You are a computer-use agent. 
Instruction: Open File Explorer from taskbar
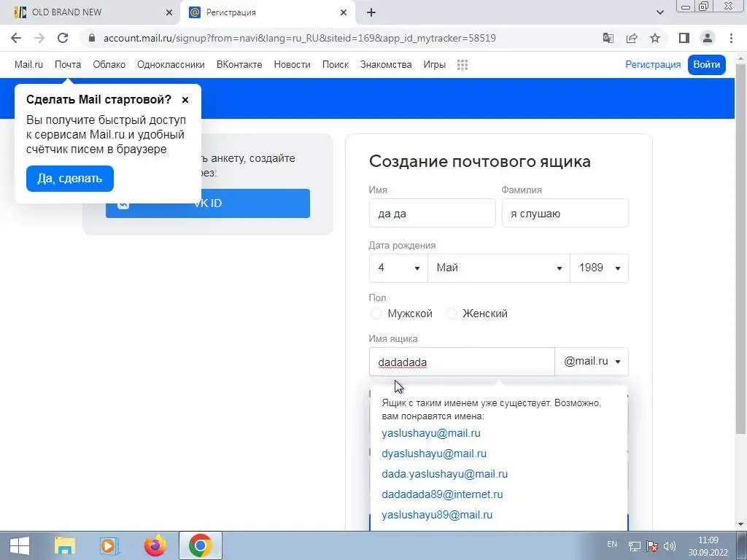(65, 545)
